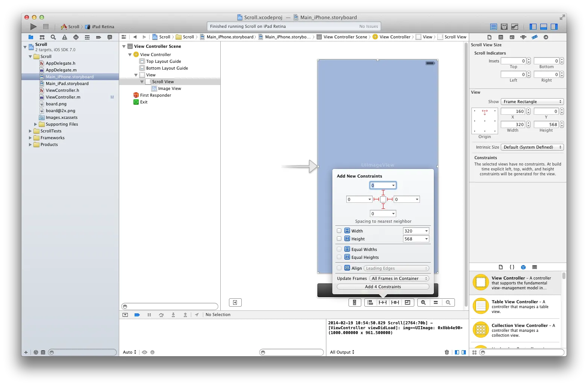Viewport: 588px width, 386px height.
Task: Show the code snippet library
Action: point(512,267)
